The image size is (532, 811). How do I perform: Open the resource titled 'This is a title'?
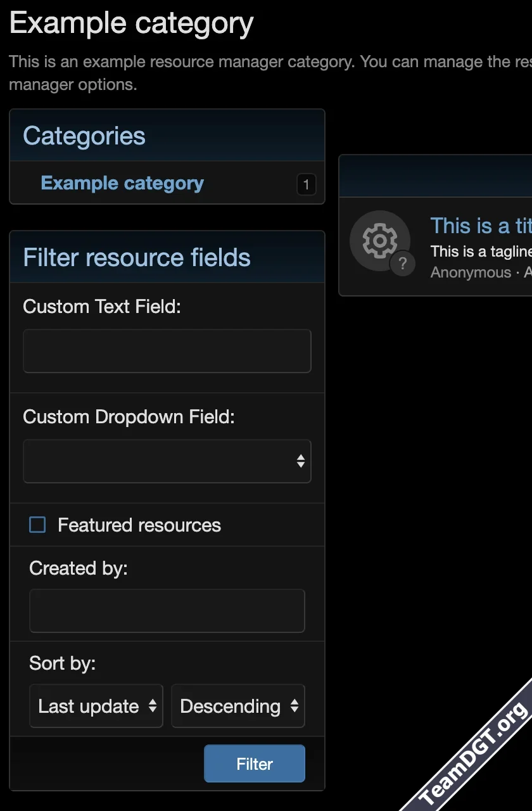pos(479,226)
